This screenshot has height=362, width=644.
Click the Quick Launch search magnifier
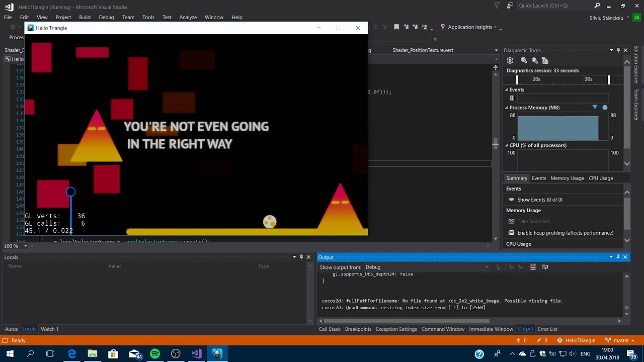pos(597,6)
